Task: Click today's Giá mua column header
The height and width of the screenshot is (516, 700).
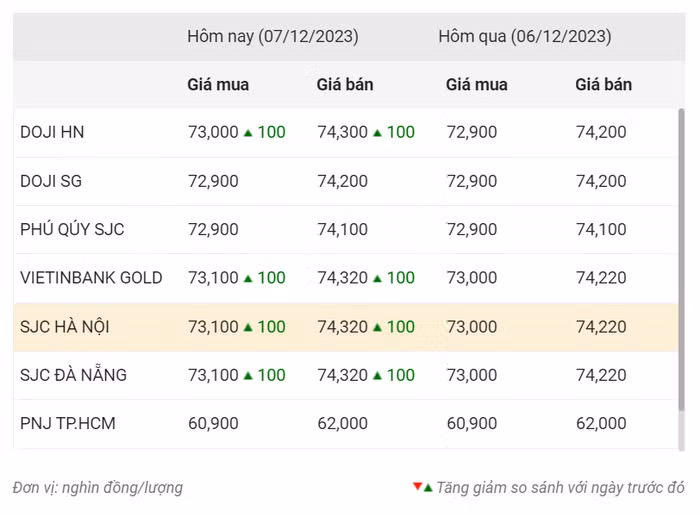Action: tap(218, 85)
